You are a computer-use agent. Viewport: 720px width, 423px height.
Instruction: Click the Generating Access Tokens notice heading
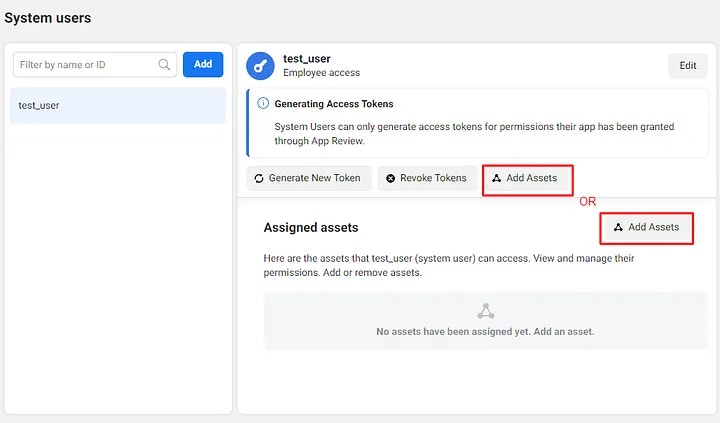(x=334, y=104)
